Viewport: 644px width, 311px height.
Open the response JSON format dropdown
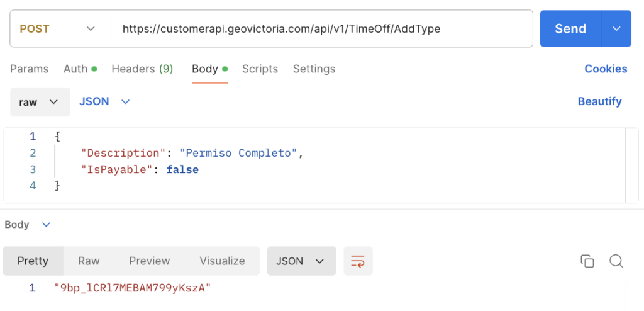coord(301,261)
